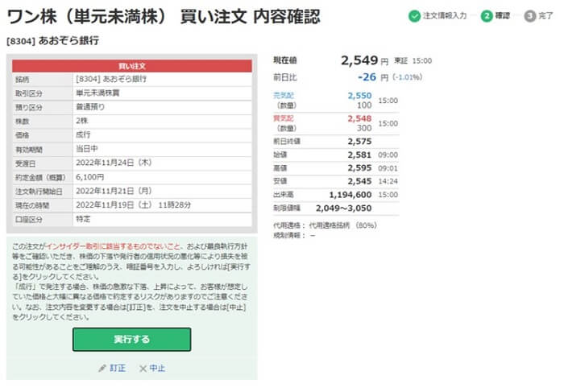Click the 銘柄 value [8304] あおぞら銀行 in the table
The width and height of the screenshot is (564, 392).
[x=111, y=79]
